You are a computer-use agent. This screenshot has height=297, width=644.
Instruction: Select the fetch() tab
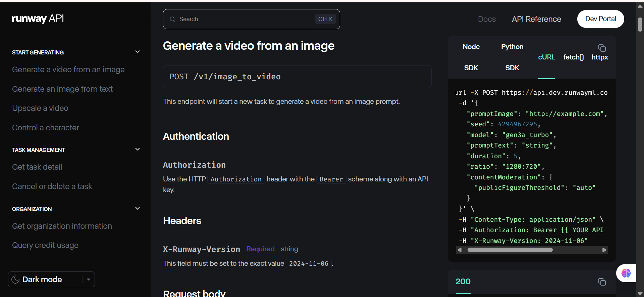[x=573, y=57]
